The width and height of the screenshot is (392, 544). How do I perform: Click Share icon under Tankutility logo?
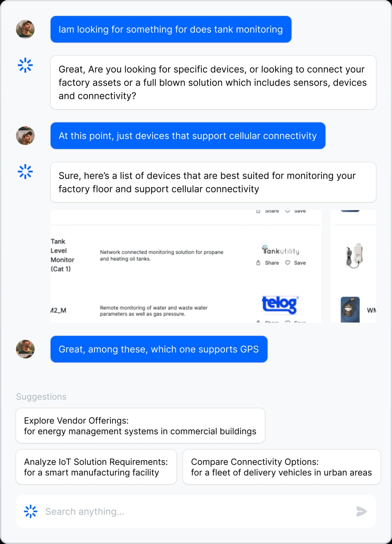(258, 263)
